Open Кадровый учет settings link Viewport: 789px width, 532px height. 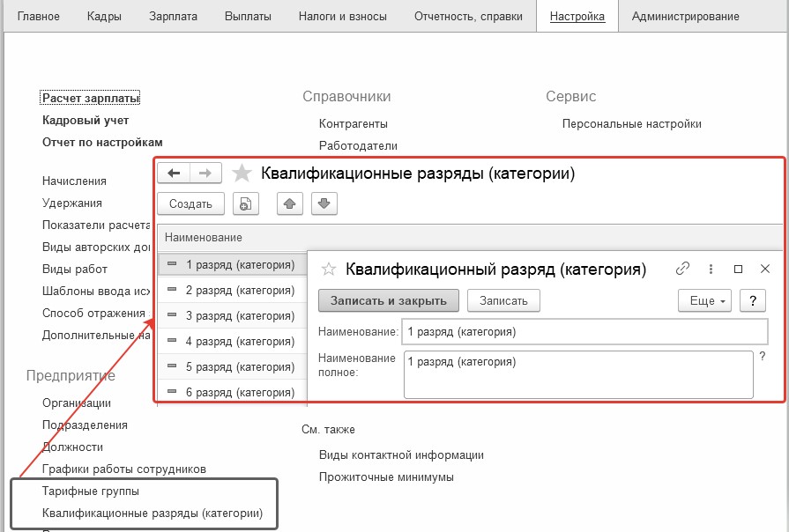(x=86, y=120)
